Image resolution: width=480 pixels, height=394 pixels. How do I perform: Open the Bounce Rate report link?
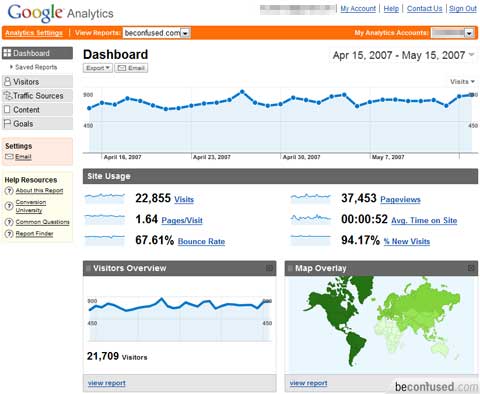201,241
